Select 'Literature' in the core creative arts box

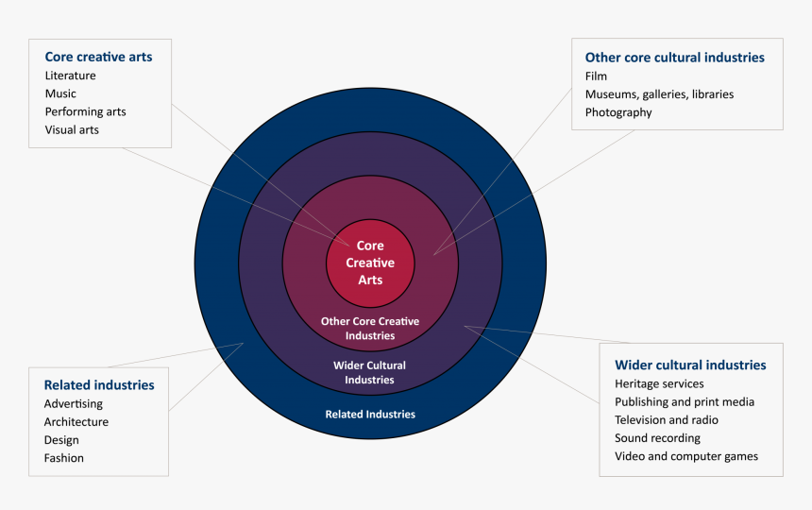71,76
